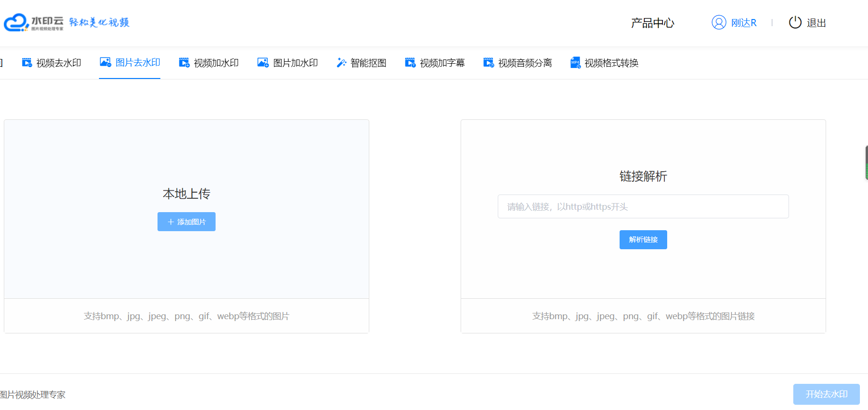Viewport: 868px width, 410px height.
Task: Click the 视频去水印 tab icon
Action: pyautogui.click(x=27, y=62)
